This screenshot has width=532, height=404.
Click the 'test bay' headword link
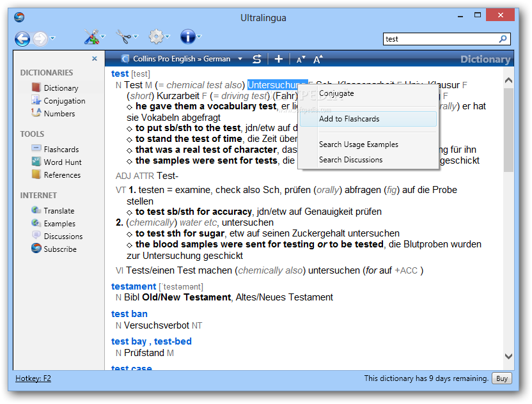tap(129, 341)
